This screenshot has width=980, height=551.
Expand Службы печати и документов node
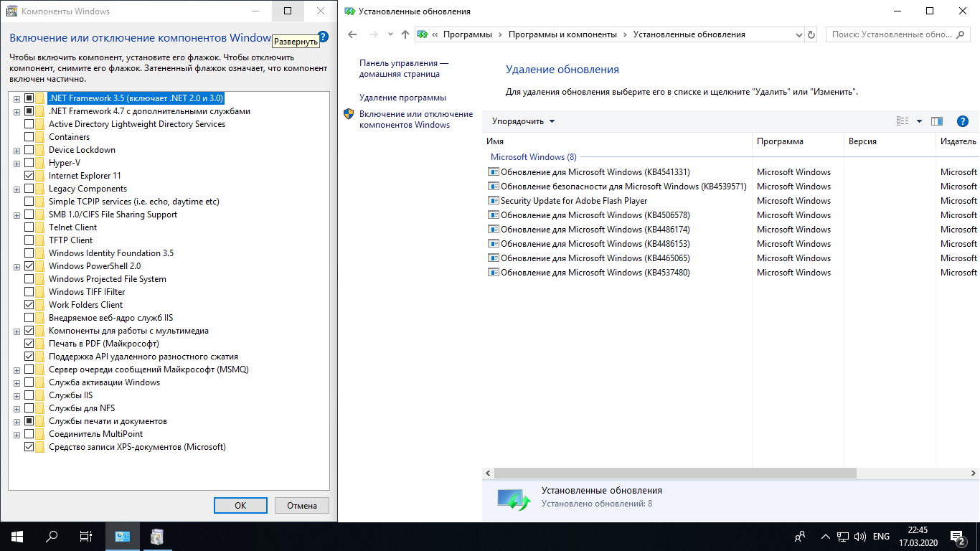17,421
